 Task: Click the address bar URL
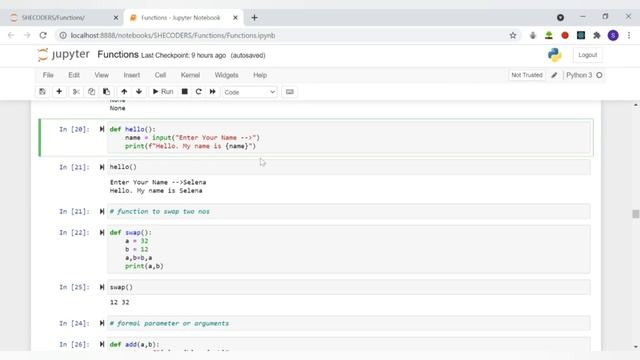coord(173,36)
